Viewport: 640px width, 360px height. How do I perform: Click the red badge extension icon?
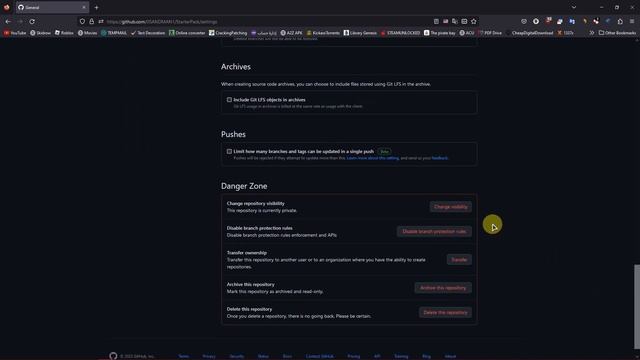[x=549, y=20]
